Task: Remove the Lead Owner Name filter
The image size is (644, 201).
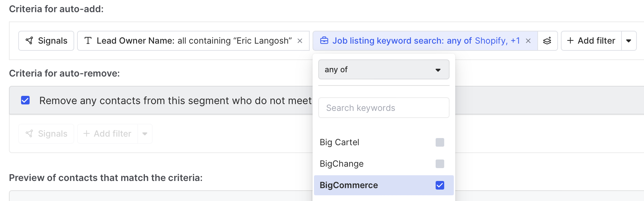Action: (x=300, y=41)
